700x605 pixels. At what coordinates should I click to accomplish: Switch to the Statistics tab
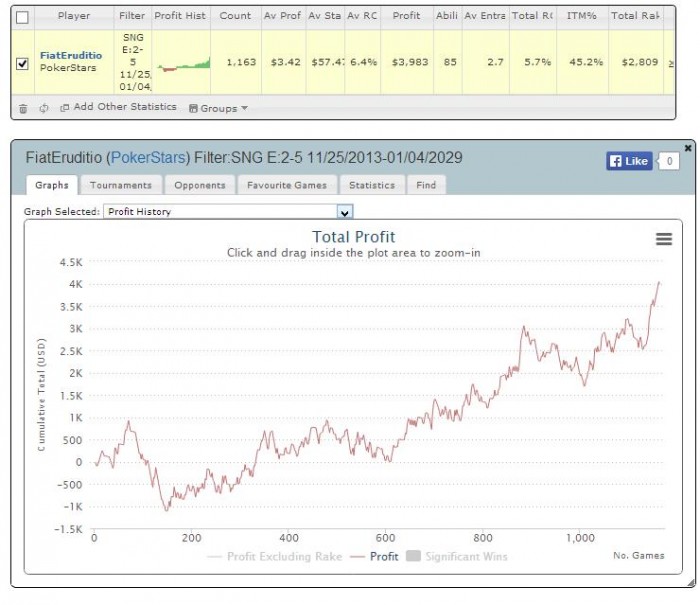coord(372,185)
